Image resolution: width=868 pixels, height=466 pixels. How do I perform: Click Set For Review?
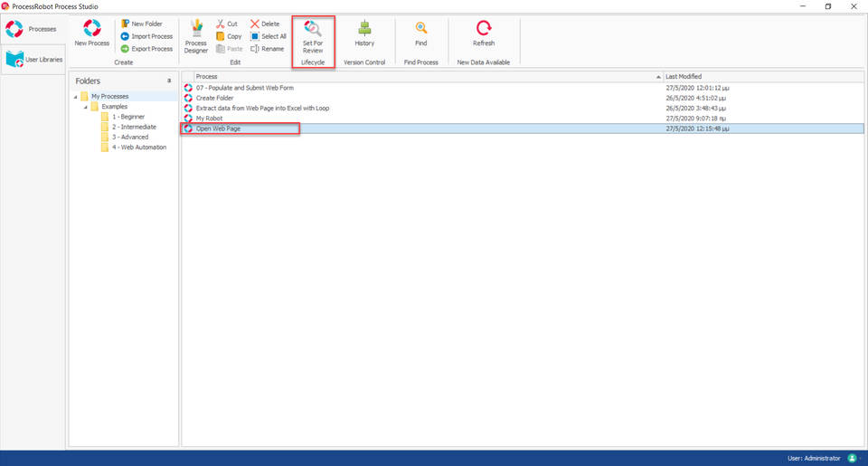coord(313,36)
